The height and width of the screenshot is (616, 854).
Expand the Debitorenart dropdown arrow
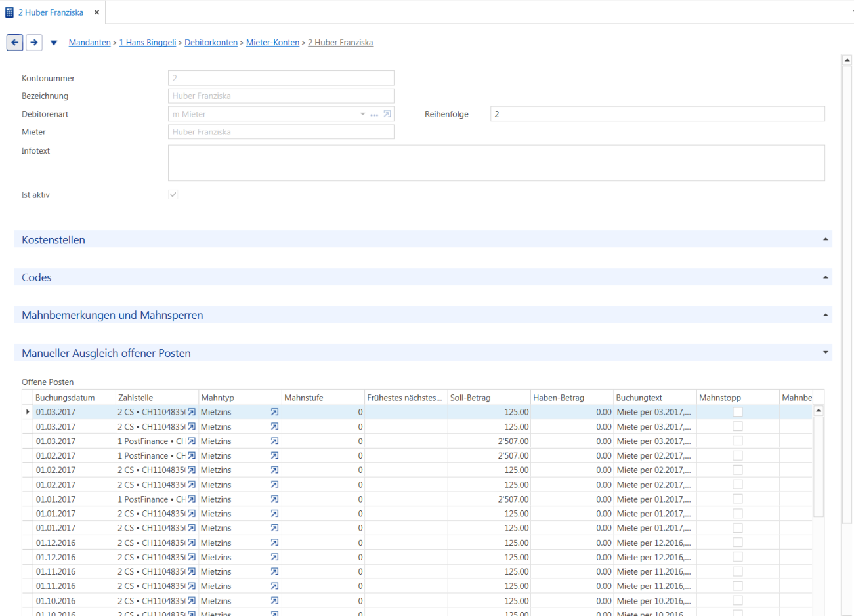click(x=362, y=114)
